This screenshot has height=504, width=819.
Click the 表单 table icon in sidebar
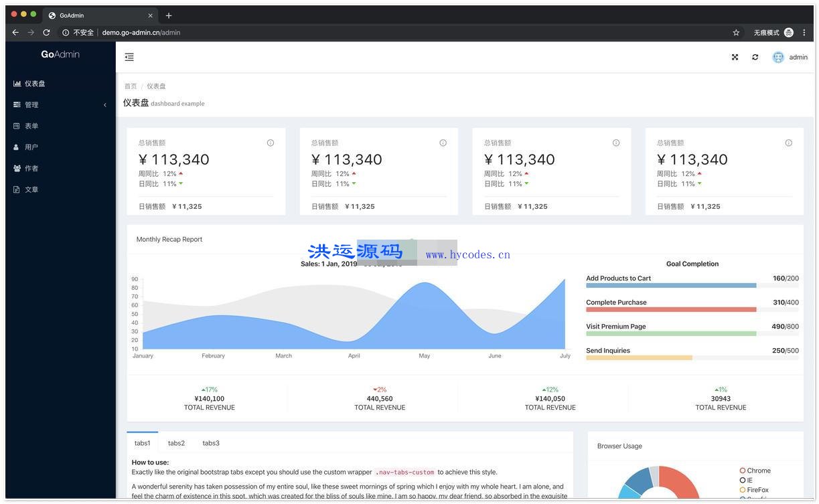point(17,126)
